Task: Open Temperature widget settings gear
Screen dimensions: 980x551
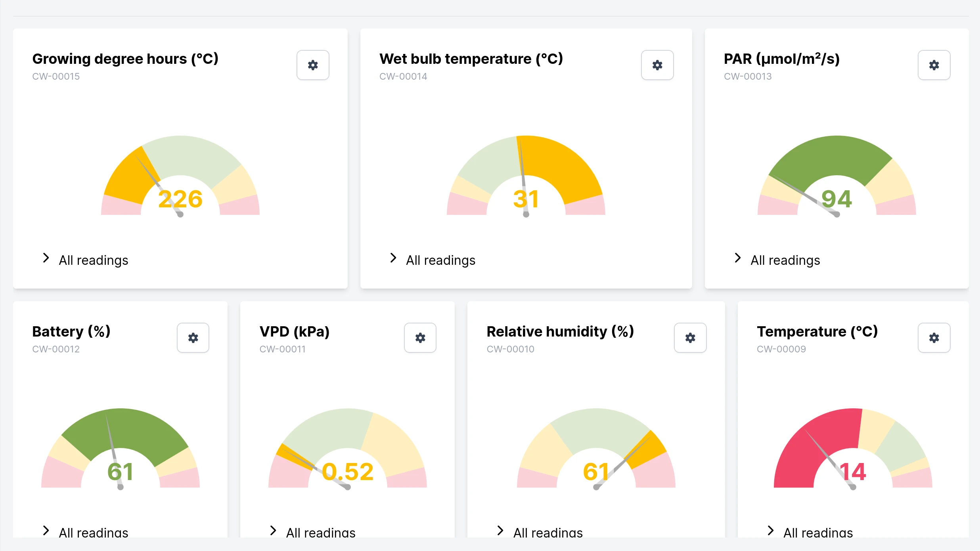Action: 934,338
